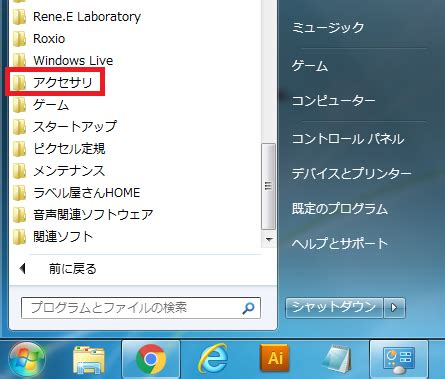This screenshot has width=445, height=379.
Task: Open Windows Explorer from taskbar
Action: pos(88,360)
